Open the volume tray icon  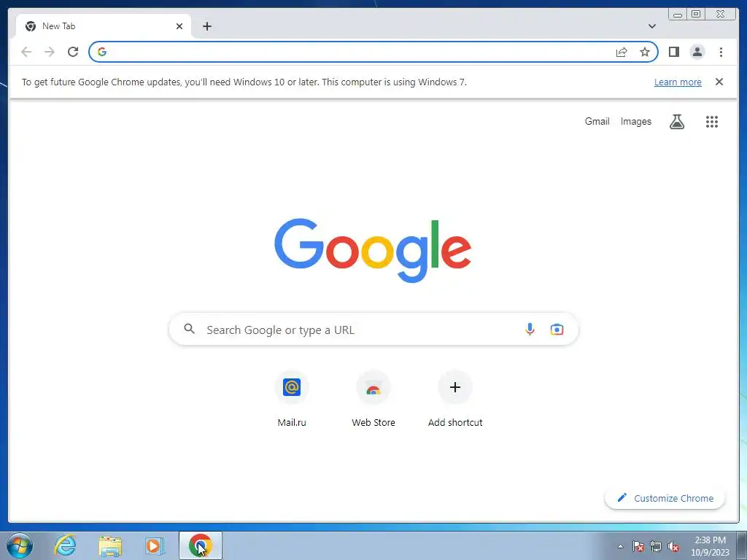point(673,546)
